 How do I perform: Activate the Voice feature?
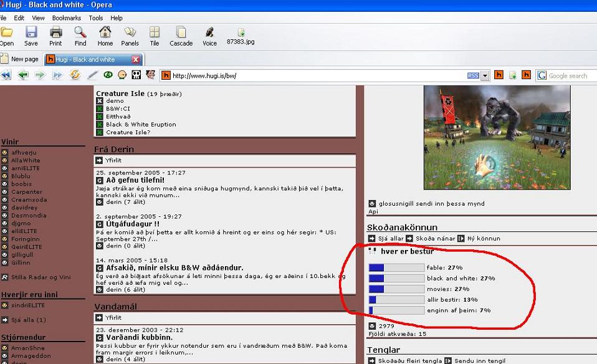click(x=209, y=36)
